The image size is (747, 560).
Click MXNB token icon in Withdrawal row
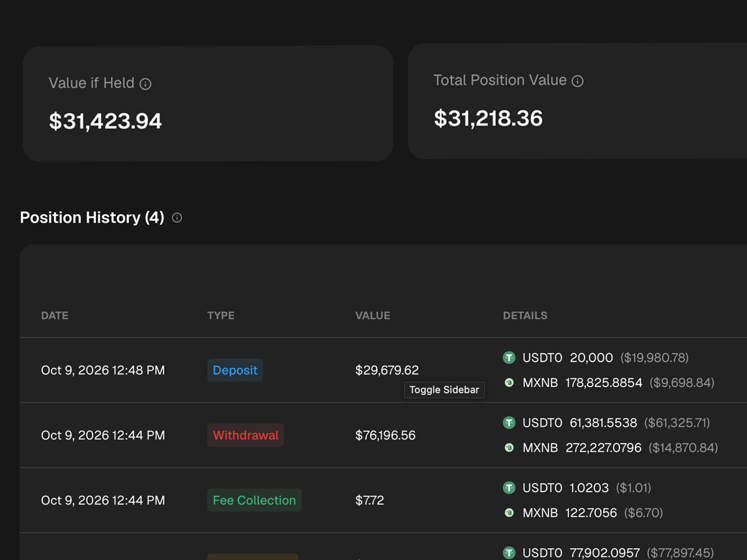pos(509,447)
